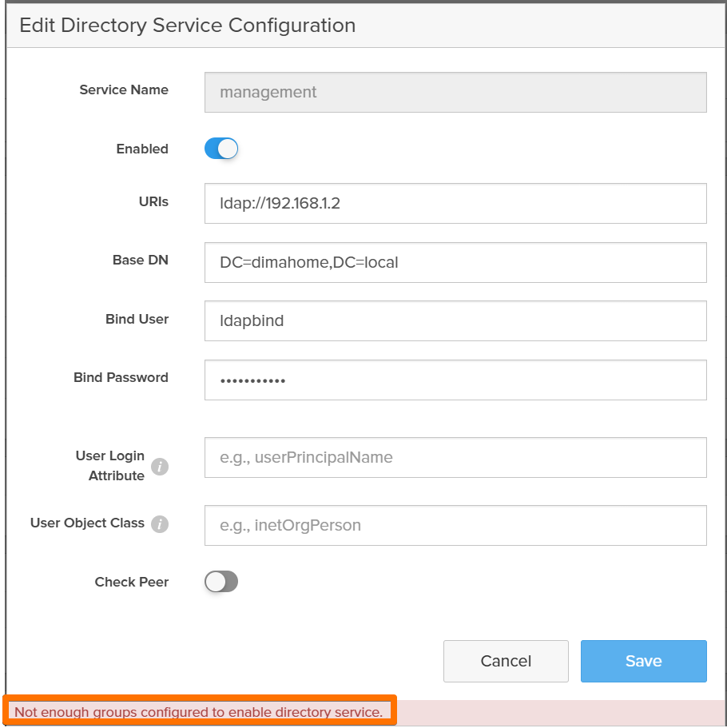Click the Check Peer label text
Image resolution: width=727 pixels, height=728 pixels.
[x=132, y=582]
